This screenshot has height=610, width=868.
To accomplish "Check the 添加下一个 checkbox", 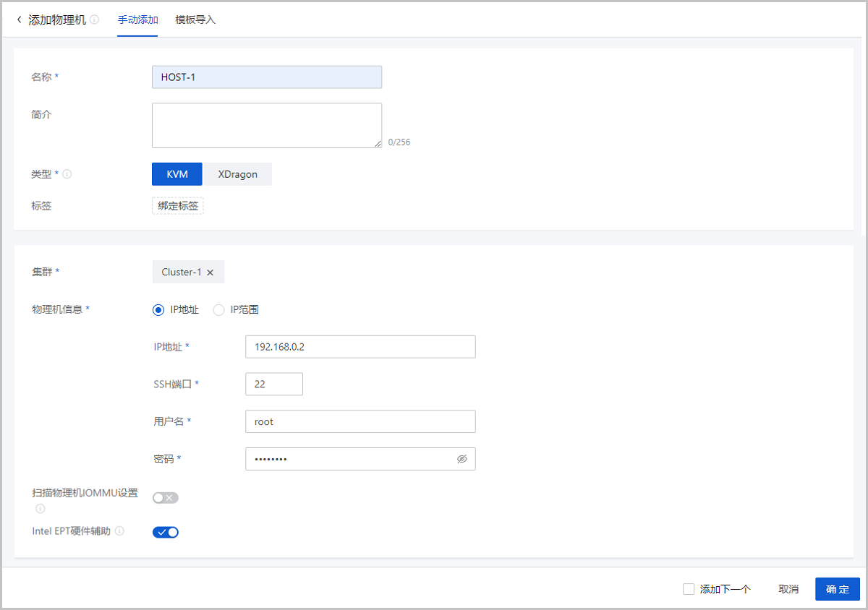I will 689,589.
